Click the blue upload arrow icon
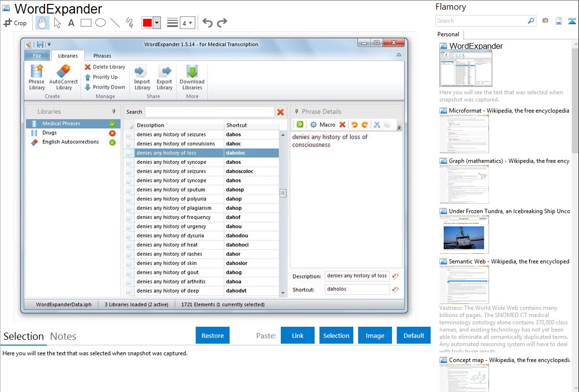Viewport: 579px width, 392px height. pos(572,21)
